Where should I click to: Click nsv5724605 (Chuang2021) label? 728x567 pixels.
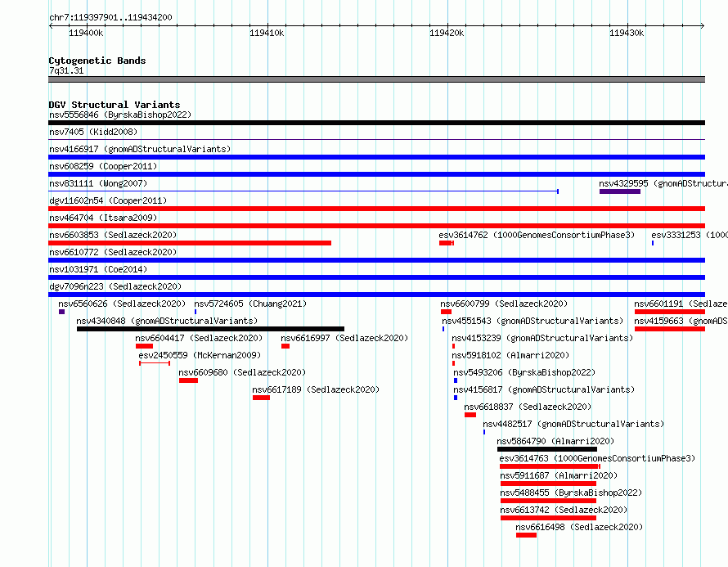250,304
